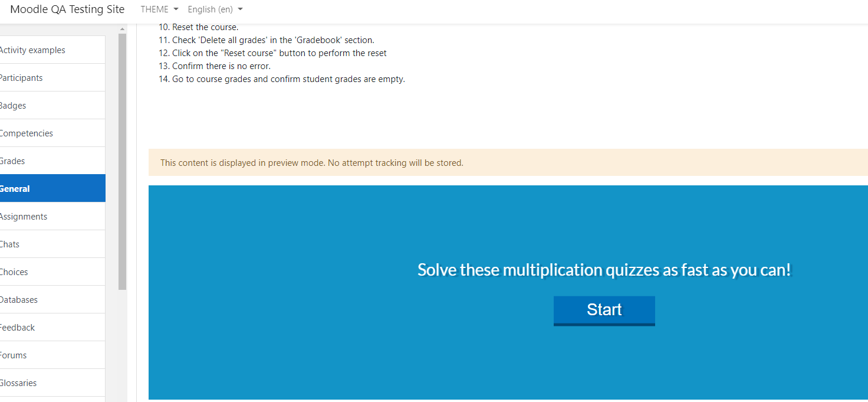Open Badges from the sidebar
This screenshot has width=868, height=402.
click(x=52, y=106)
